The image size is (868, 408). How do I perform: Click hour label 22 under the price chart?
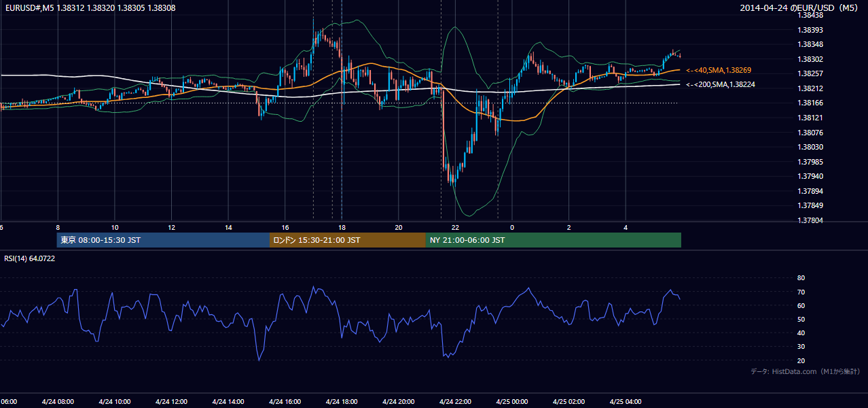click(x=455, y=228)
